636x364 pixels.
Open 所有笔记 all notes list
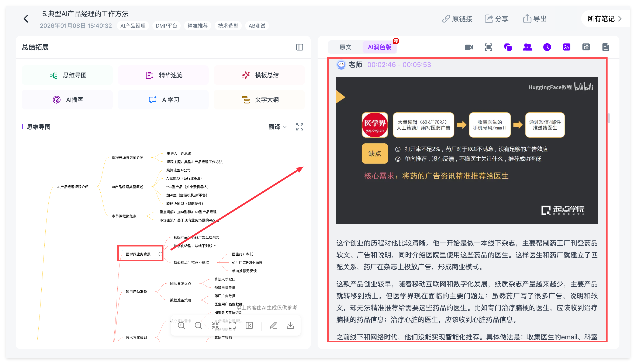point(605,19)
